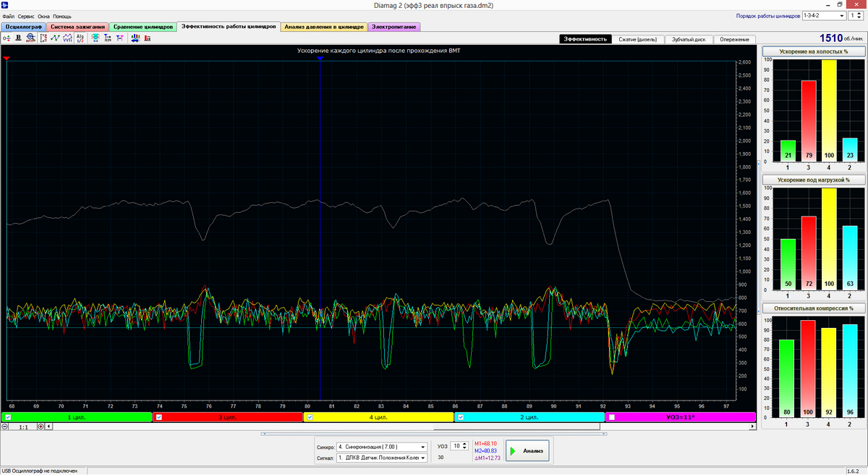Screen dimensions: 868x475
Task: Click the blue cursor marker at chart top
Action: (x=320, y=58)
